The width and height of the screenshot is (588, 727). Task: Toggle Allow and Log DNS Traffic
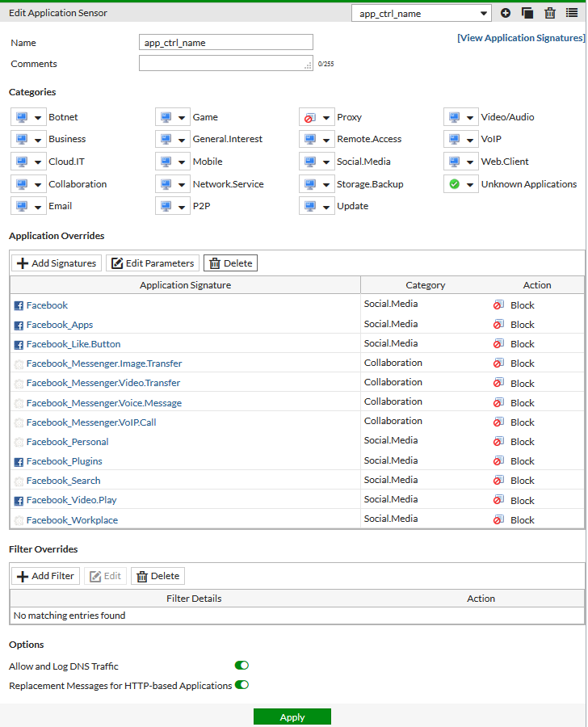point(241,666)
